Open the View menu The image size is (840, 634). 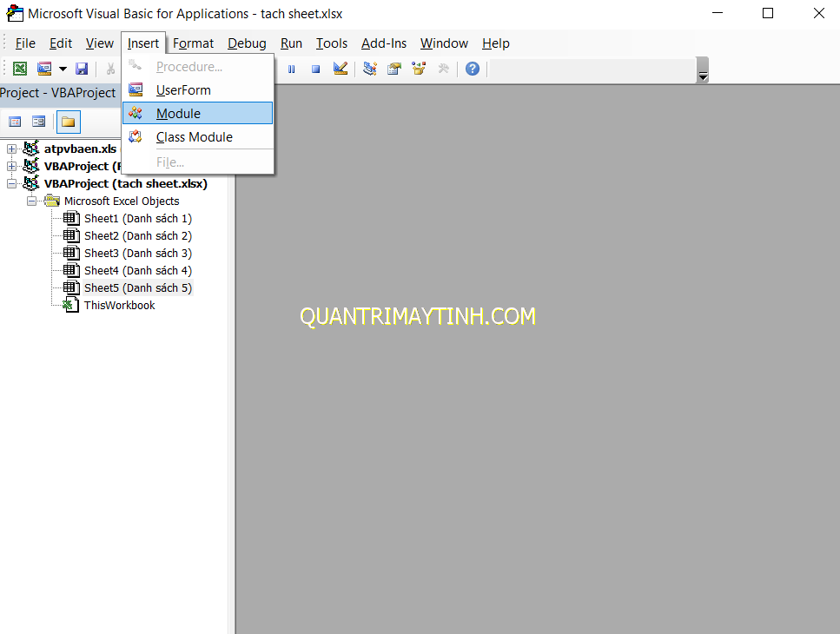[x=100, y=43]
